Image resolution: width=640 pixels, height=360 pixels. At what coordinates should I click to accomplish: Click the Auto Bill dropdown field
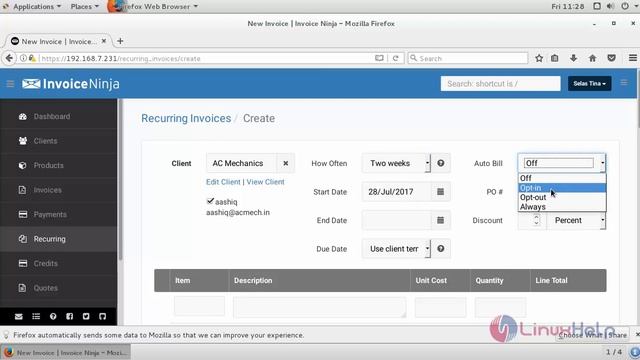pyautogui.click(x=562, y=163)
